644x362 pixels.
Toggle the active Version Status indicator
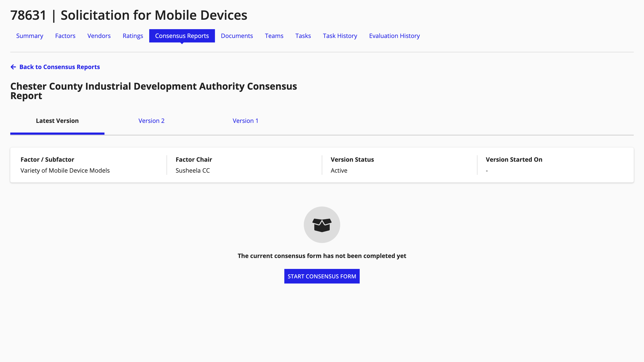coord(339,170)
